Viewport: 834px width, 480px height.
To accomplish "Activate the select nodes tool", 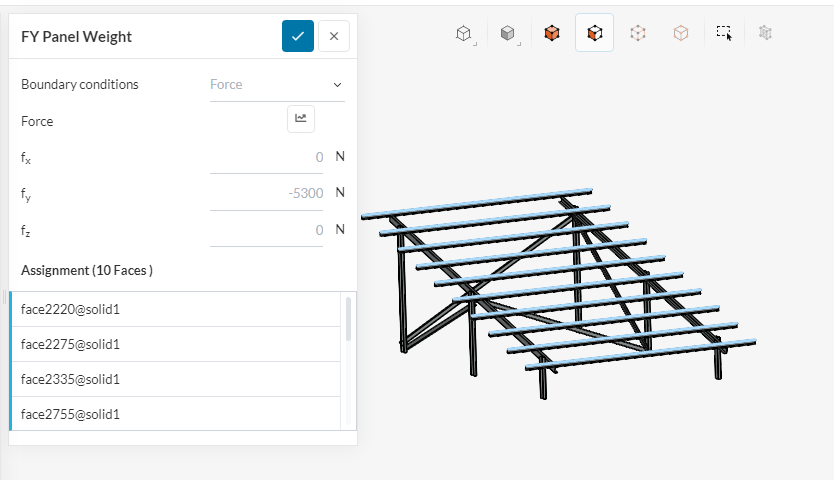I will point(638,33).
